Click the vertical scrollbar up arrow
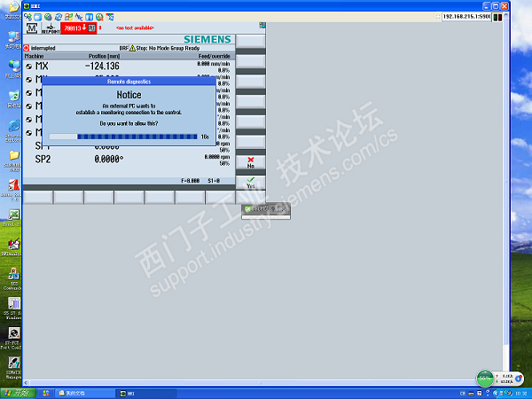Image resolution: width=532 pixels, height=399 pixels. [x=506, y=16]
